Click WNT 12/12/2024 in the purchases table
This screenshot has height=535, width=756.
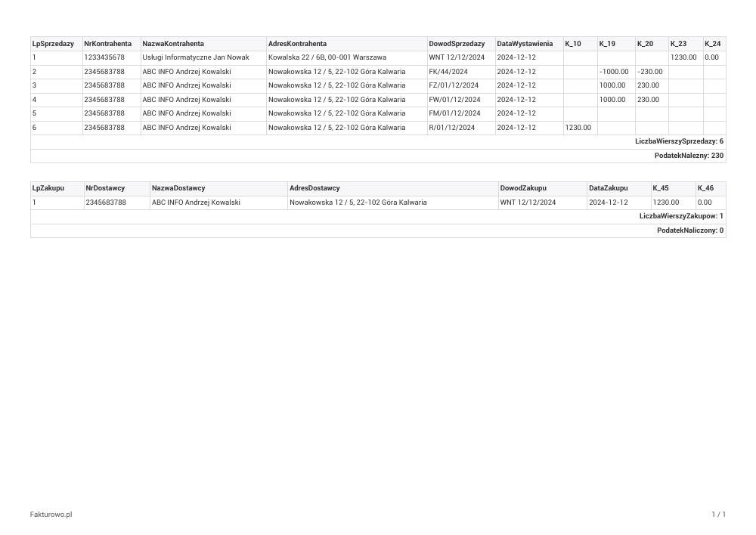[528, 203]
